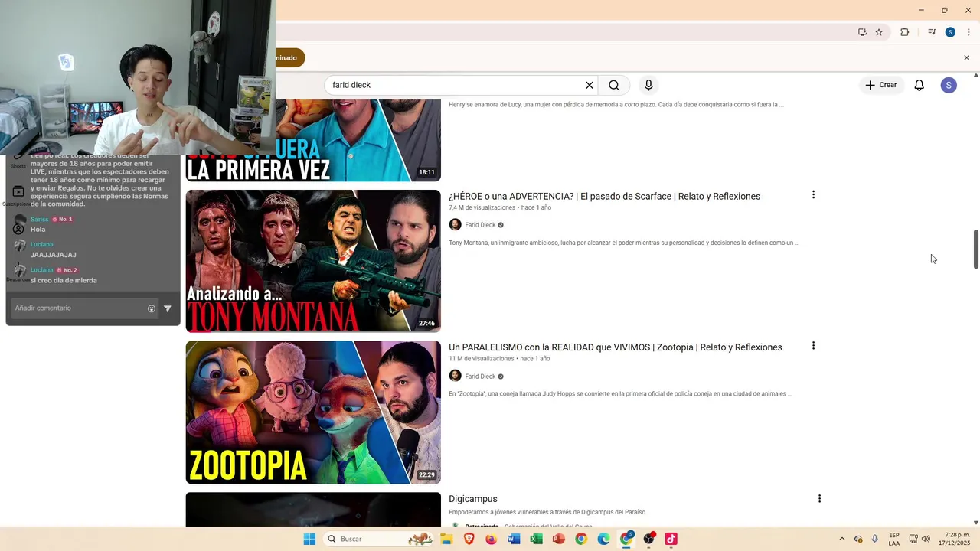Start voice search with microphone icon
Screen dimensions: 980x551
[x=648, y=85]
